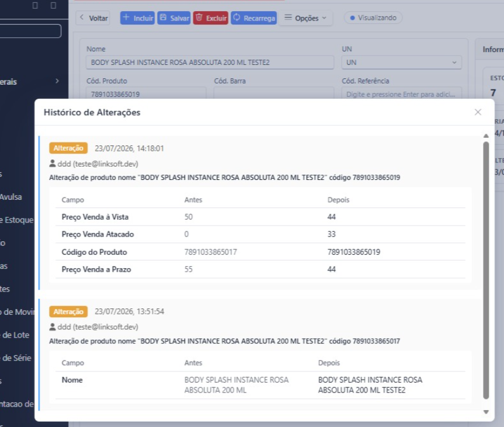The width and height of the screenshot is (504, 427).
Task: Open the UN unit dropdown
Action: (401, 63)
